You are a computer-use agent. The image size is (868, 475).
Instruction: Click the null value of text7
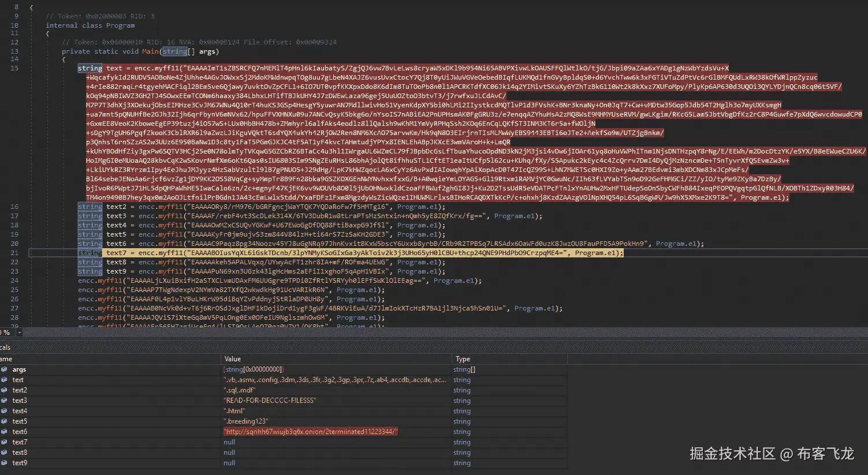[x=229, y=442]
